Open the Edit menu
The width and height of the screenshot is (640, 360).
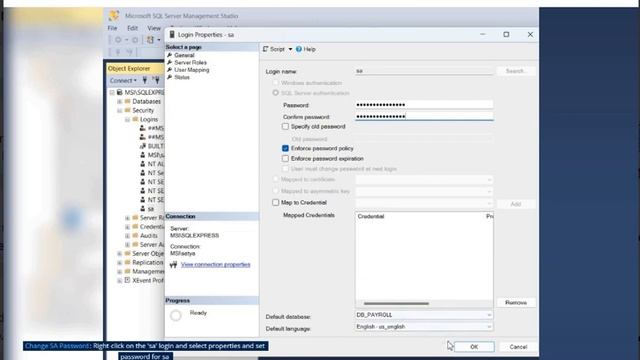pyautogui.click(x=132, y=28)
